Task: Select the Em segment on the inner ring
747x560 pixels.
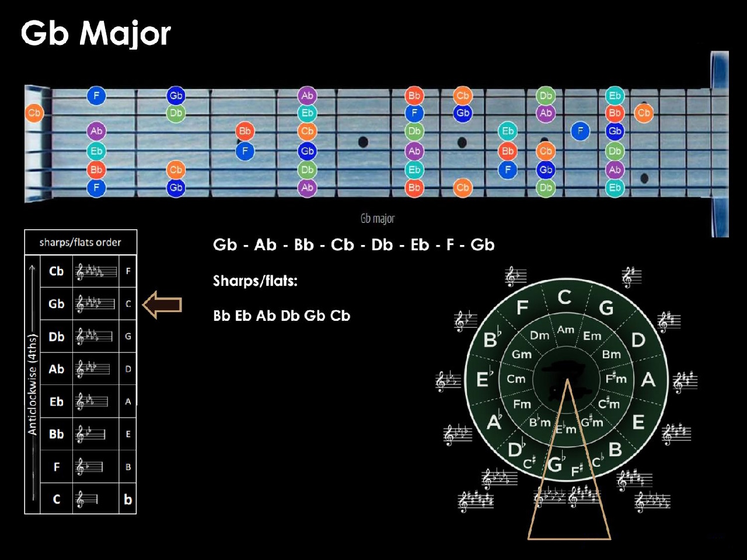Action: click(x=592, y=336)
